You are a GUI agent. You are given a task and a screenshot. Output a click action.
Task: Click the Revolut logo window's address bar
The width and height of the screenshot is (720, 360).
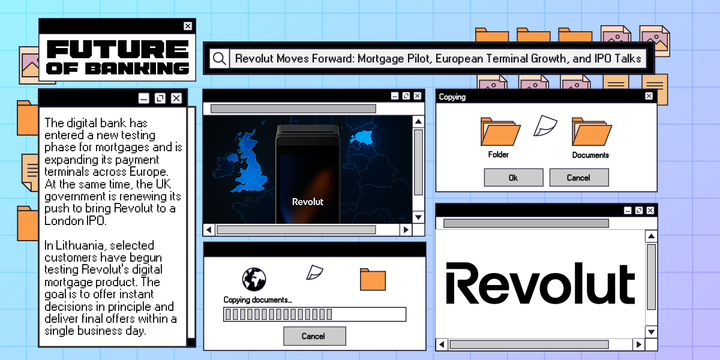pyautogui.click(x=526, y=223)
